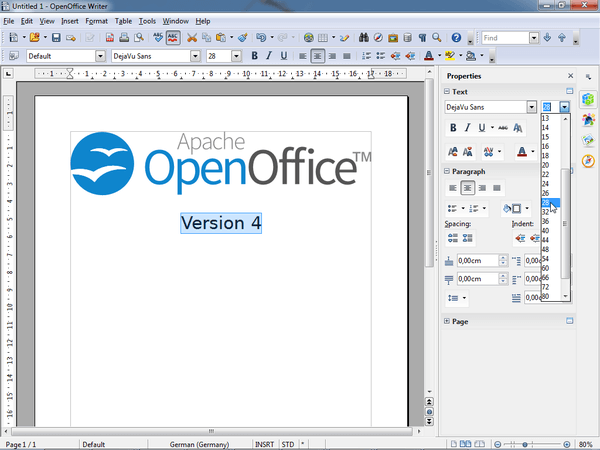Screen dimensions: 600x450
Task: Toggle centered alignment in the sidebar Paragraph panel
Action: 467,187
